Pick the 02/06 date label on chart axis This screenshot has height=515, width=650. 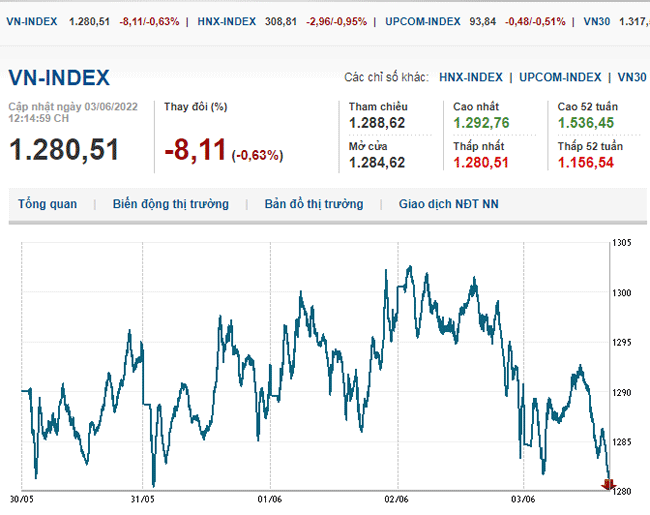[397, 498]
